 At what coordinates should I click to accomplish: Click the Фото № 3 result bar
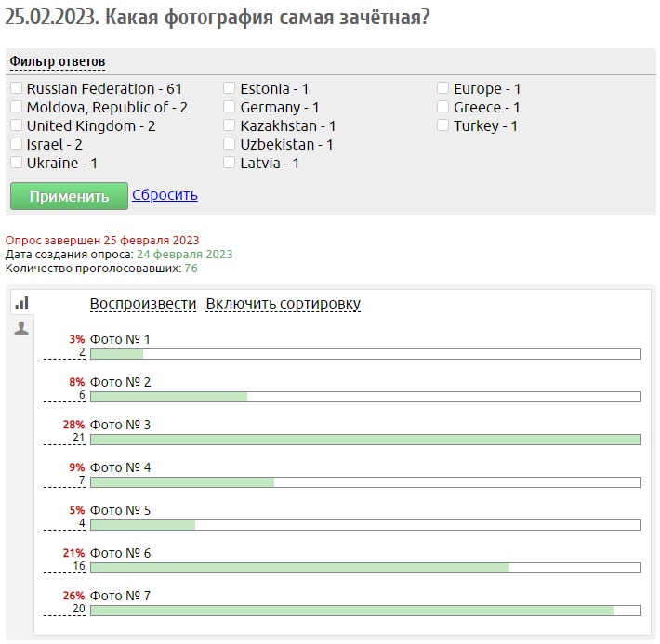click(365, 440)
